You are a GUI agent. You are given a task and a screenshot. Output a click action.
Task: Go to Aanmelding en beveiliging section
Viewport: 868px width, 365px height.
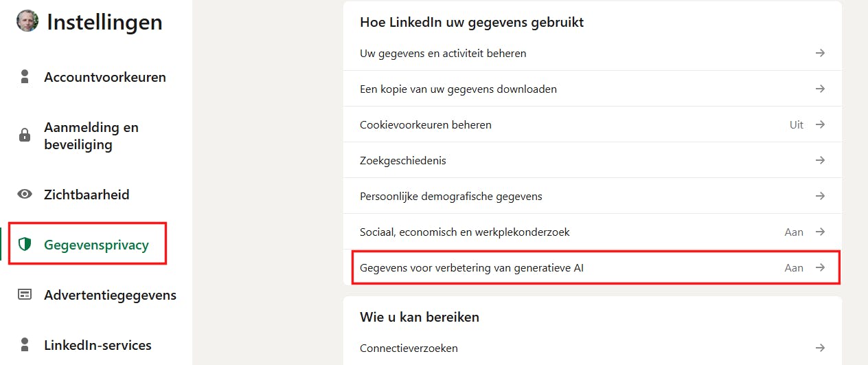point(91,136)
